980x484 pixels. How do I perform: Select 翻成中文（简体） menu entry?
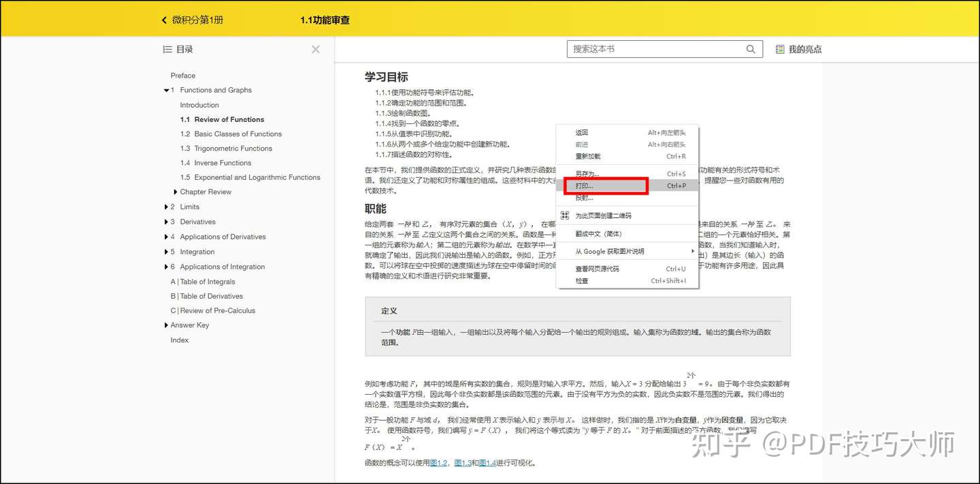point(627,233)
